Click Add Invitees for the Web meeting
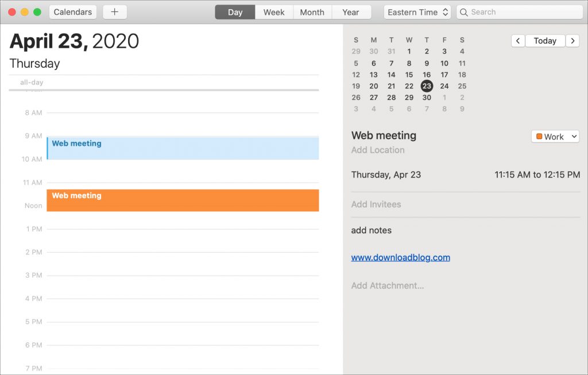This screenshot has height=375, width=588. 377,204
